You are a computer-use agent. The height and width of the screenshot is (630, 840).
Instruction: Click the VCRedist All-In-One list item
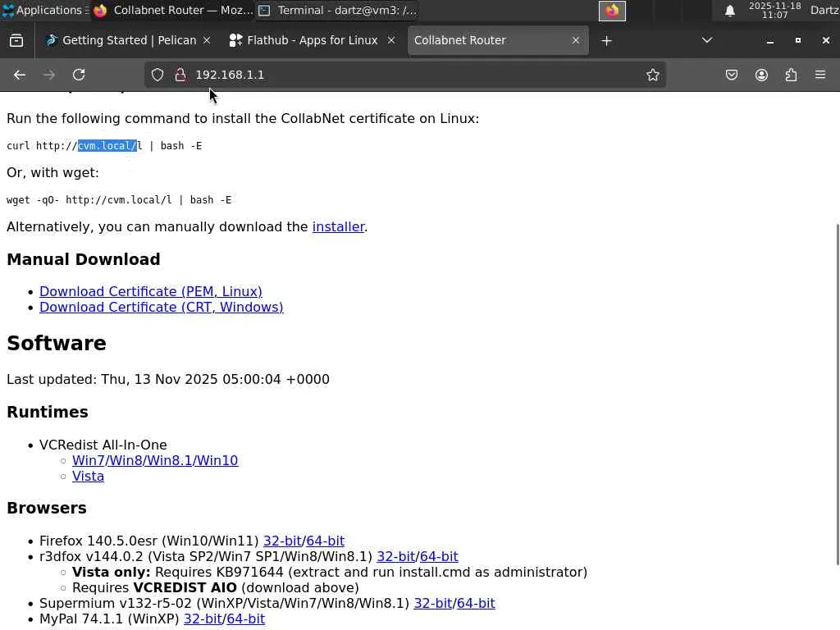(103, 445)
